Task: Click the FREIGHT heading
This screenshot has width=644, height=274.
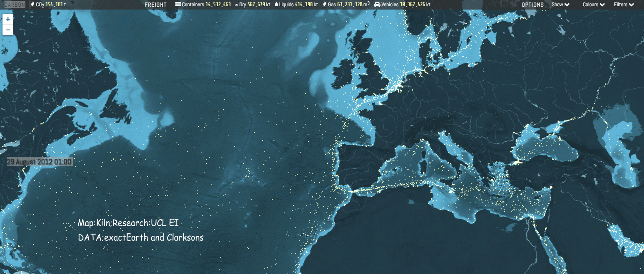Action: [x=155, y=5]
